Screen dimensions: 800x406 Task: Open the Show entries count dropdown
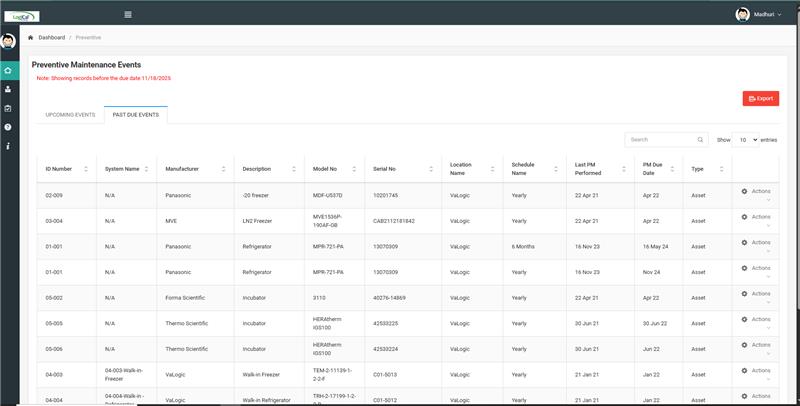click(x=748, y=140)
